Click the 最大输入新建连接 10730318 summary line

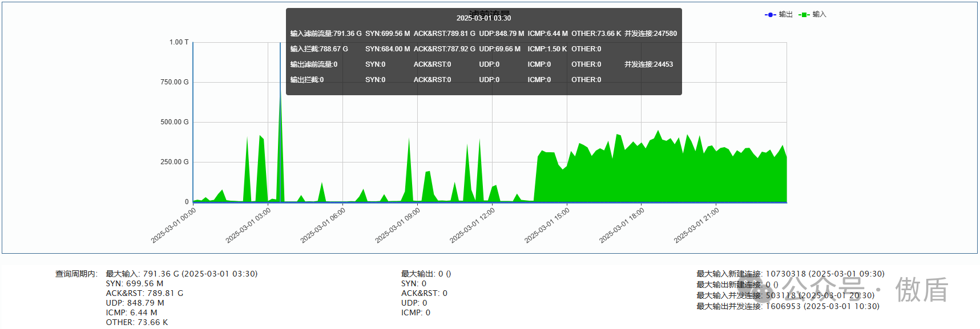790,274
